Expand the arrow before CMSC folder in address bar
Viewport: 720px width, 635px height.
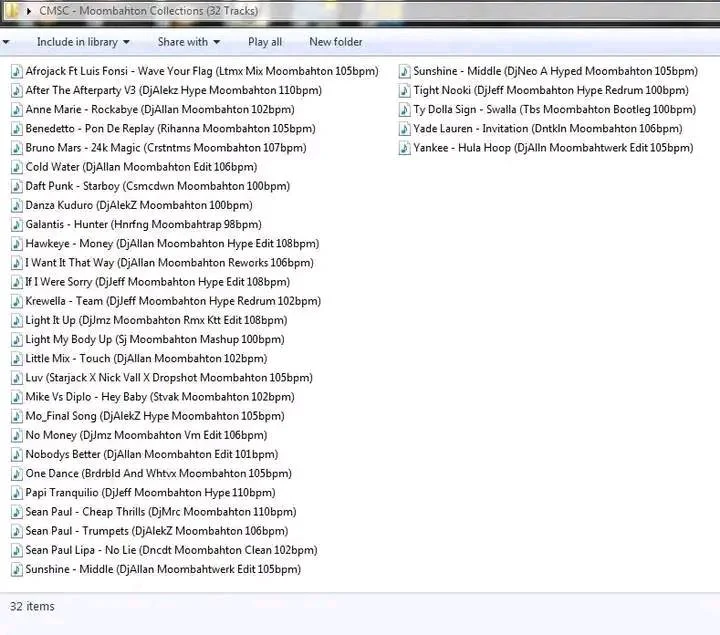click(29, 11)
